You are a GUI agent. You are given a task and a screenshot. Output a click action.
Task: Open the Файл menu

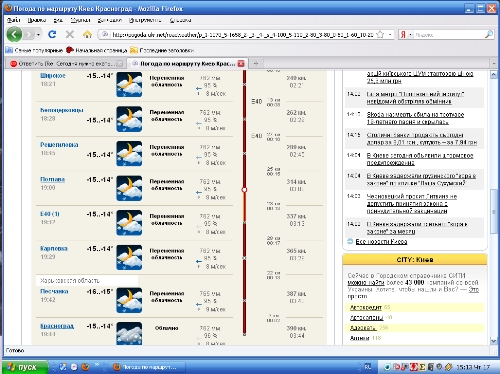tap(14, 20)
